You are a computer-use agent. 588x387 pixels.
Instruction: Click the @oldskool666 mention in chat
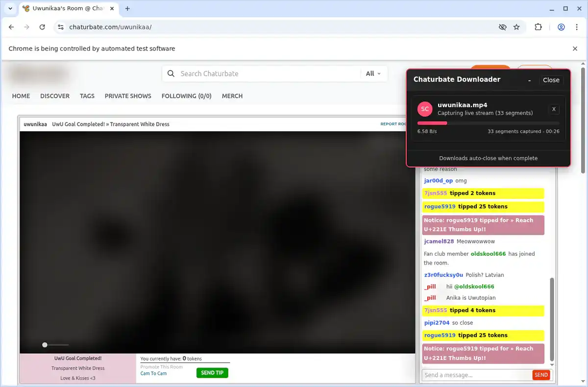[474, 287]
